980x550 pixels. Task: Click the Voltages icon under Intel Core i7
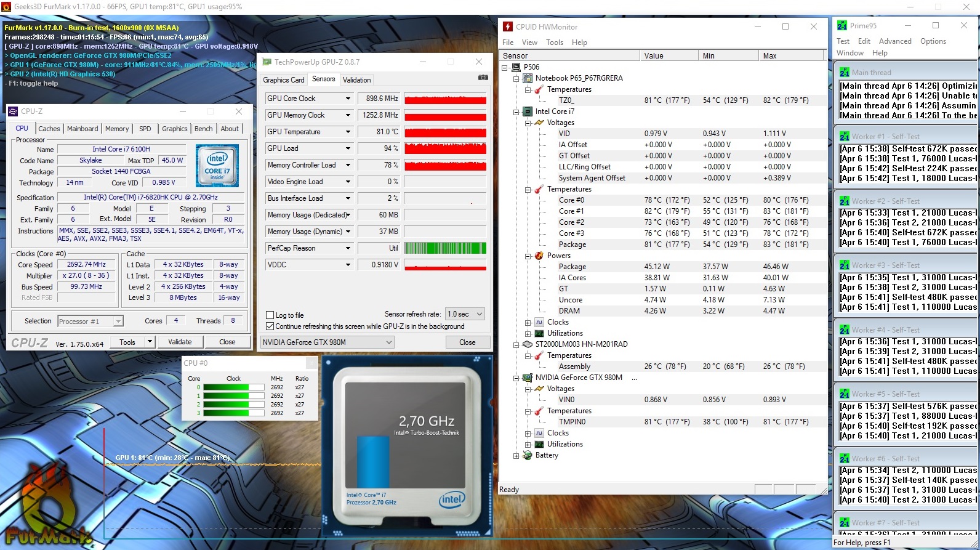point(539,123)
